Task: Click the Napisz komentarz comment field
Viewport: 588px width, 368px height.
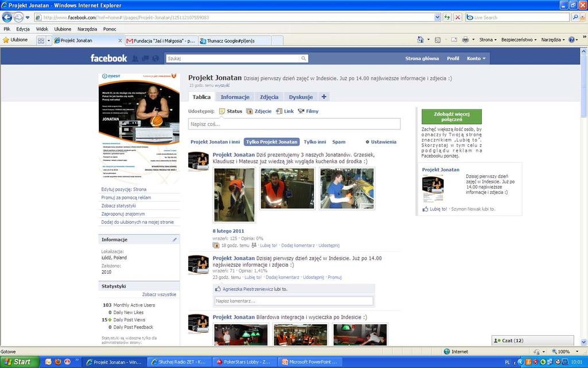Action: point(294,301)
